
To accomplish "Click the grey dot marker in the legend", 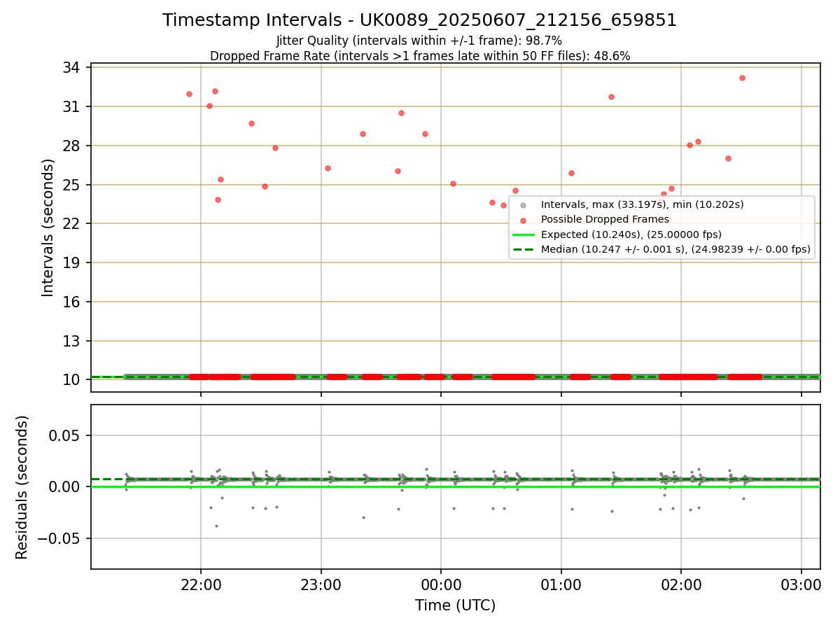I will pos(523,205).
